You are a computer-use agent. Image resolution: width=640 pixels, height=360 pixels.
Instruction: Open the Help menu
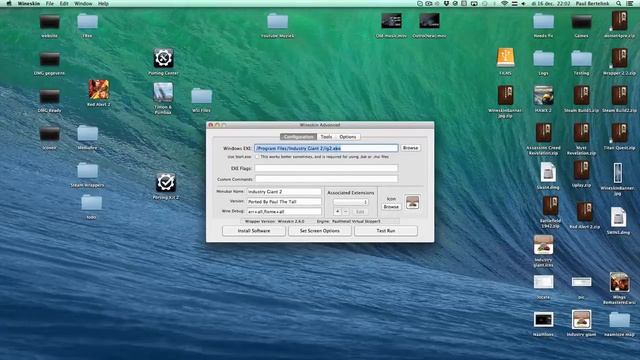click(103, 3)
